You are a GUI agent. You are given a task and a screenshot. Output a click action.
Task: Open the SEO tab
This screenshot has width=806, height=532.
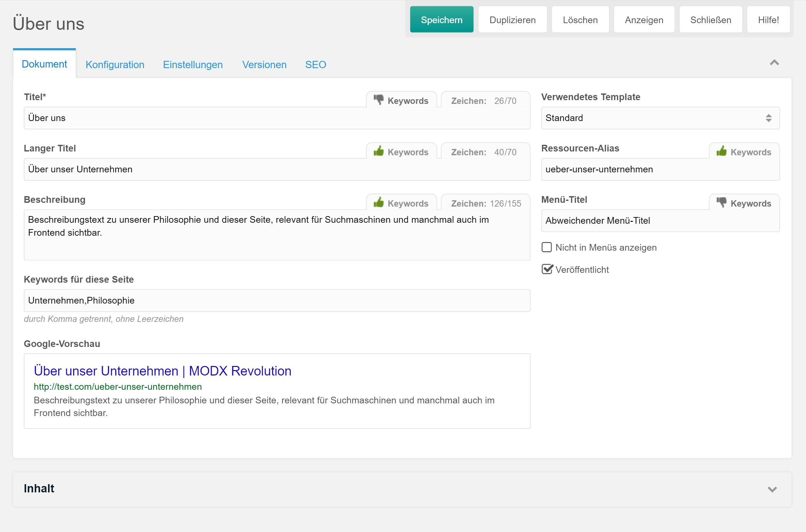point(315,64)
